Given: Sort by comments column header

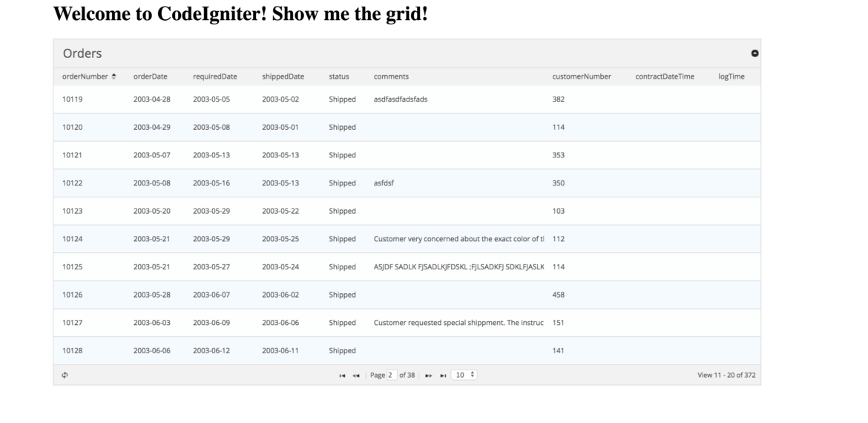Looking at the screenshot, I should click(391, 76).
